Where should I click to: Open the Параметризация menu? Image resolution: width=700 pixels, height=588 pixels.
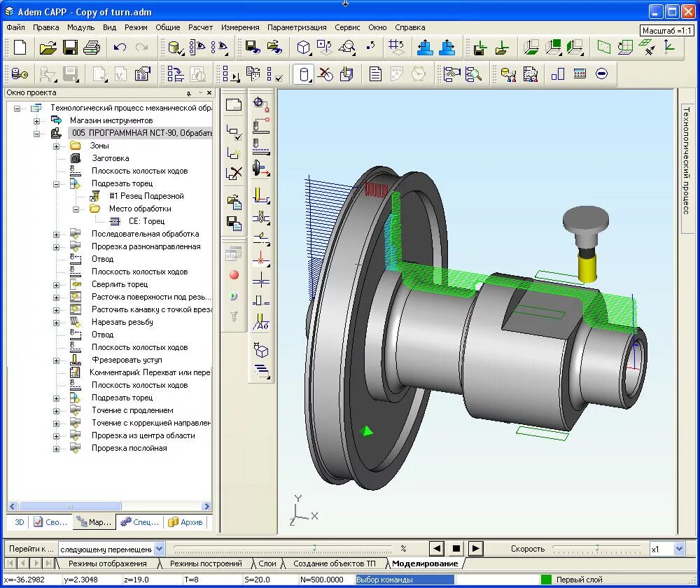click(x=297, y=27)
